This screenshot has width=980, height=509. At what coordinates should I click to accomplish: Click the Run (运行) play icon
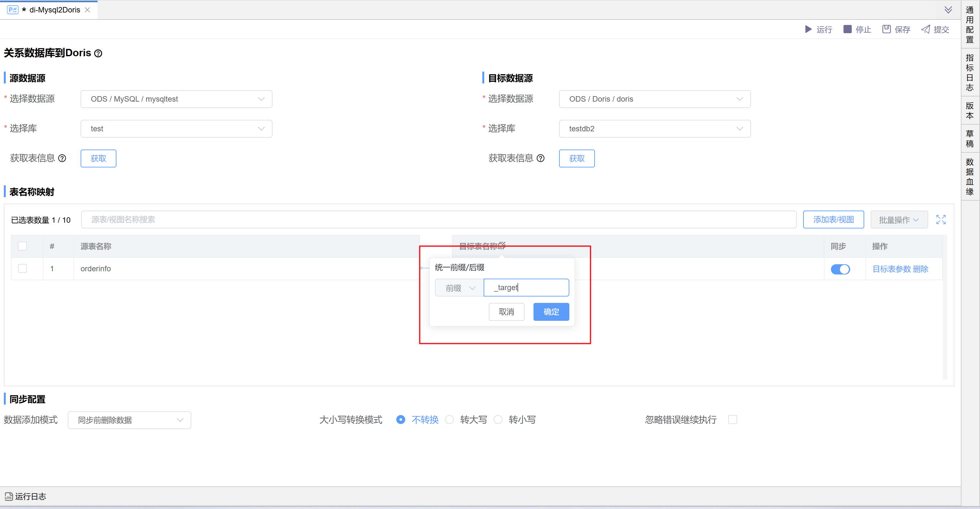(x=809, y=29)
